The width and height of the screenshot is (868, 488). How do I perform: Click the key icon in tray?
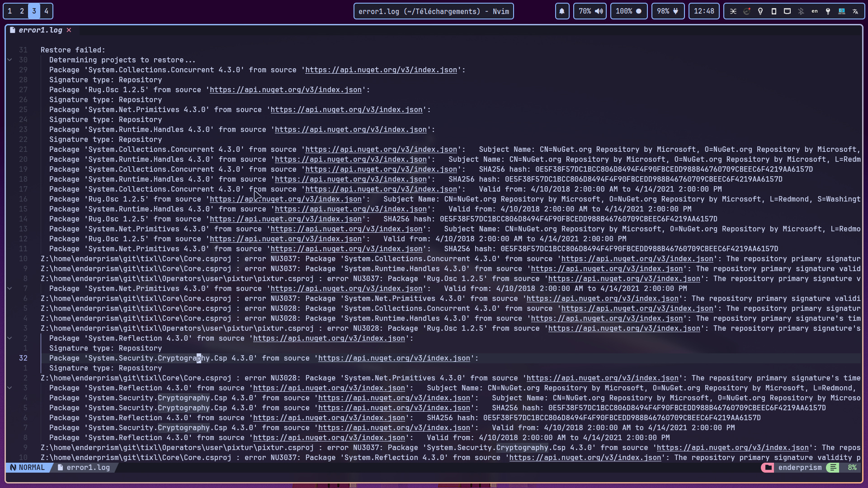(x=828, y=11)
